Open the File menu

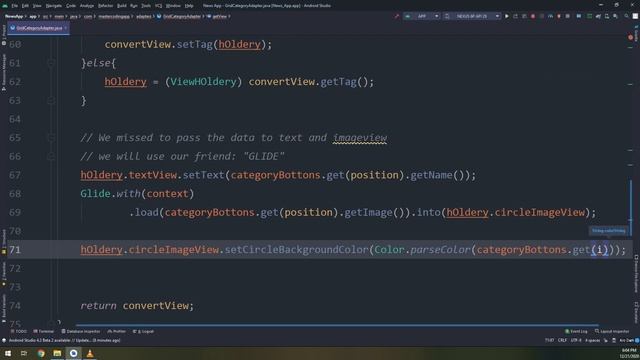coord(15,6)
